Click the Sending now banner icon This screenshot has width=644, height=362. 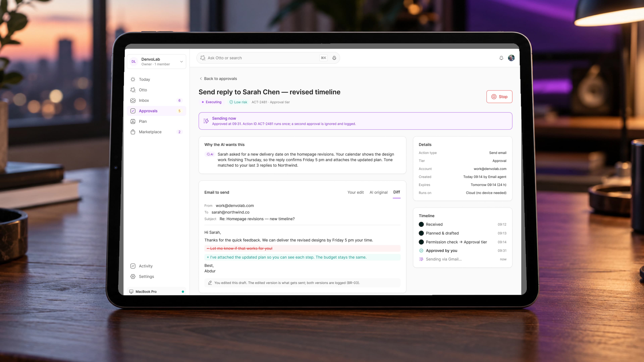pyautogui.click(x=206, y=121)
